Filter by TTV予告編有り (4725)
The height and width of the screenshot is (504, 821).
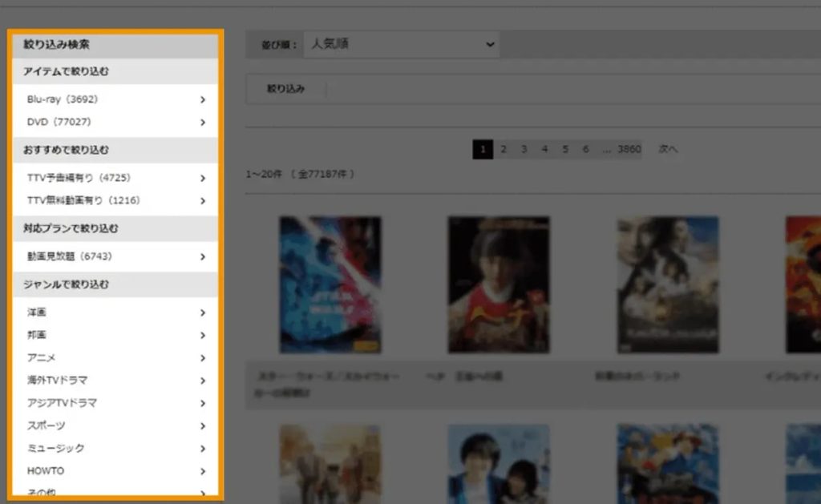(79, 177)
